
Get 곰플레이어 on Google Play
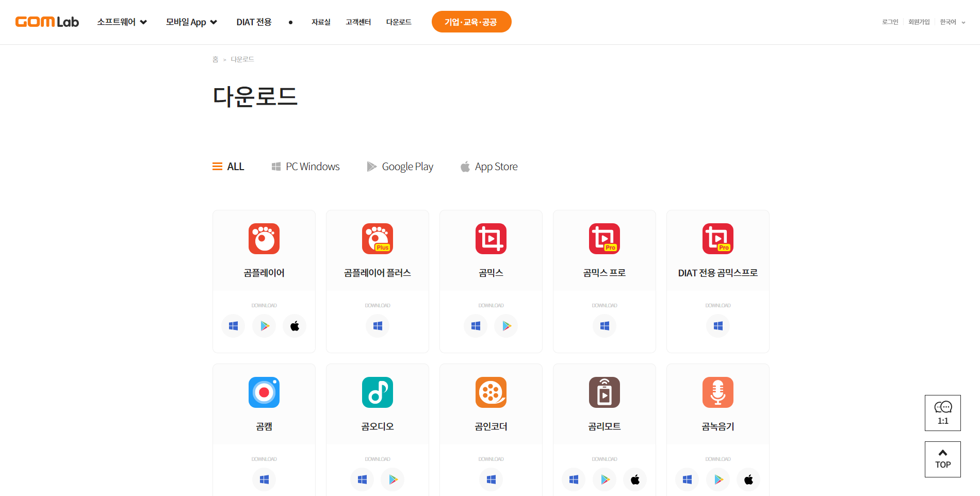point(264,326)
